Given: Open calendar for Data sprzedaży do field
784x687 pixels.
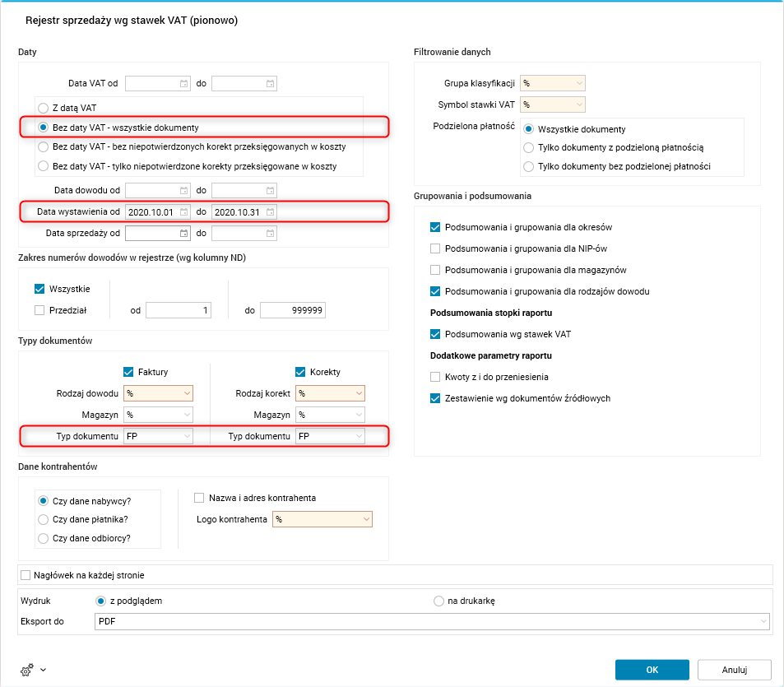Looking at the screenshot, I should (270, 233).
